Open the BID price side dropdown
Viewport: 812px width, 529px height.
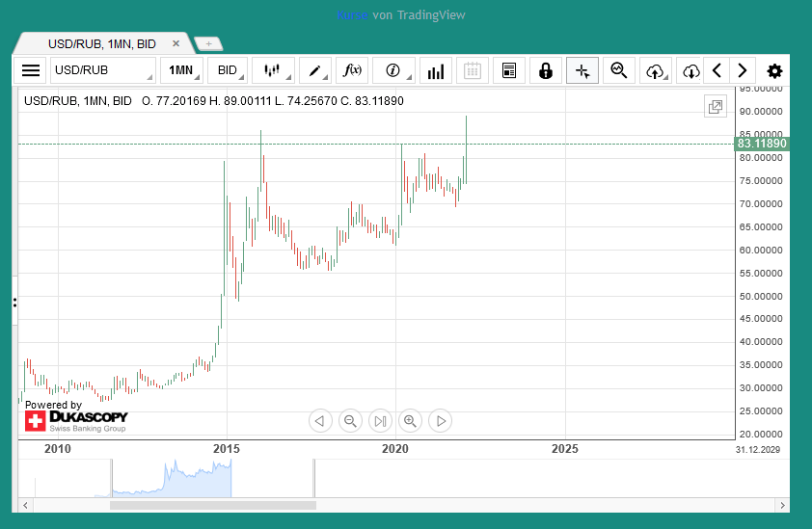(x=229, y=70)
